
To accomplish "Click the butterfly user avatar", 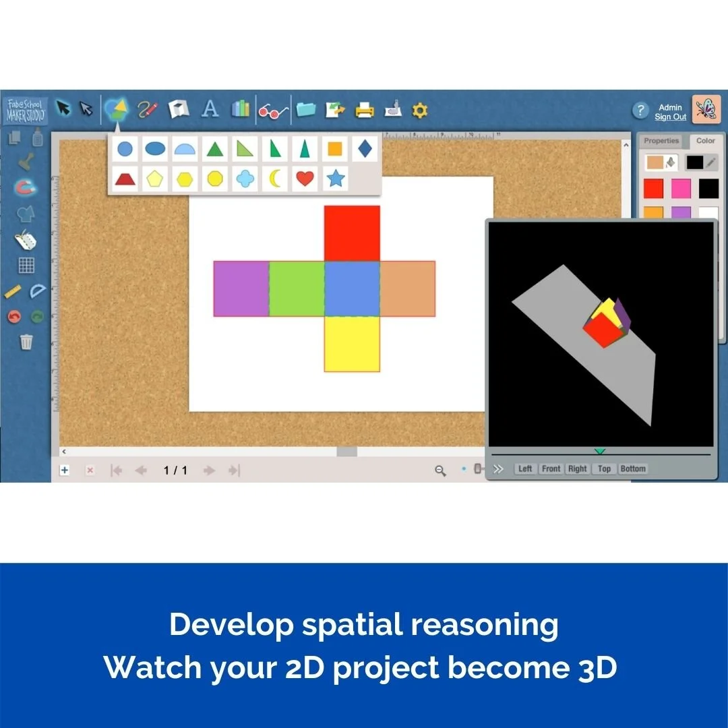I will pyautogui.click(x=706, y=110).
